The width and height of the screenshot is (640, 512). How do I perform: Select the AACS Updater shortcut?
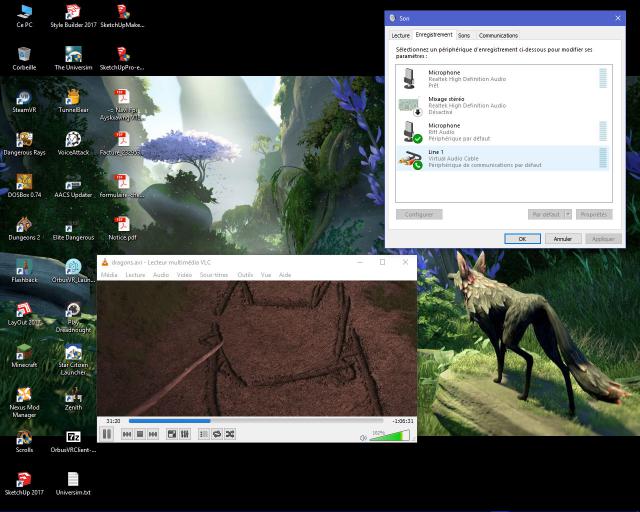[73, 186]
